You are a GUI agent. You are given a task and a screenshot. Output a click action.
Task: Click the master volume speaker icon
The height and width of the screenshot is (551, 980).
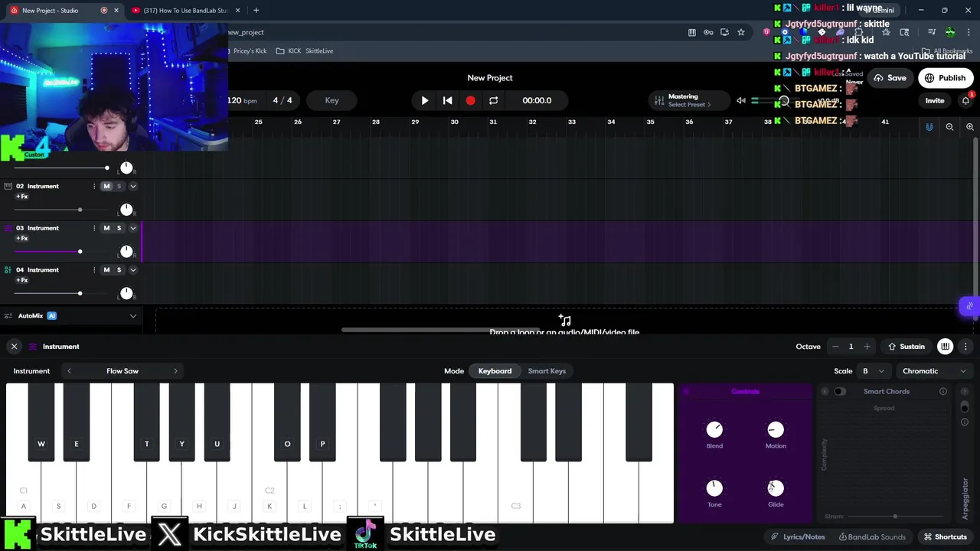tap(740, 100)
